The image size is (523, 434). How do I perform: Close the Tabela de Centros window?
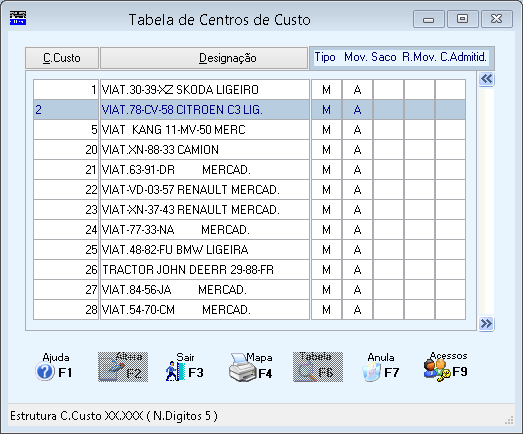[x=497, y=19]
